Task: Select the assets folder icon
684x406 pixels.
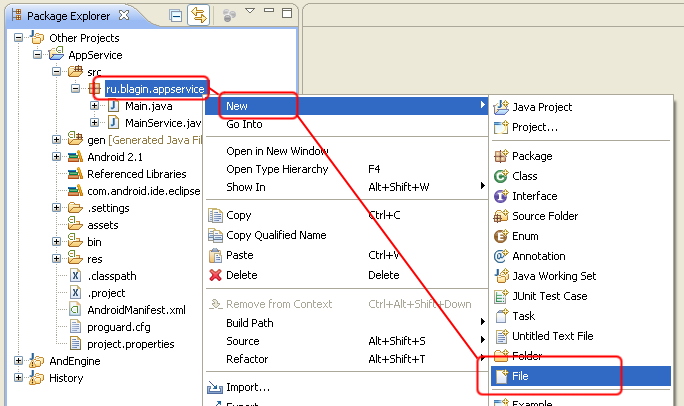Action: (75, 225)
